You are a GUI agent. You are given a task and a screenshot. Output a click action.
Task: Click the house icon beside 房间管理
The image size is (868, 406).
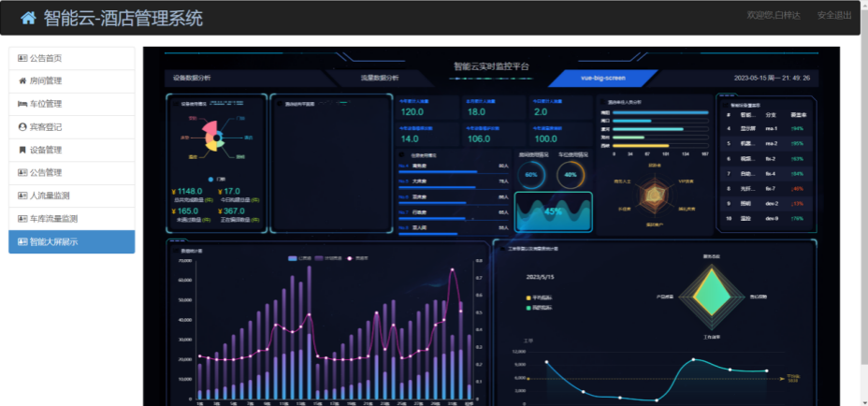point(22,81)
